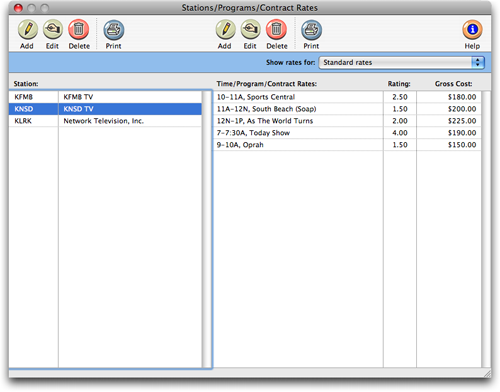The height and width of the screenshot is (392, 500).
Task: Click the 4.00 rating for Today Show
Action: (400, 133)
